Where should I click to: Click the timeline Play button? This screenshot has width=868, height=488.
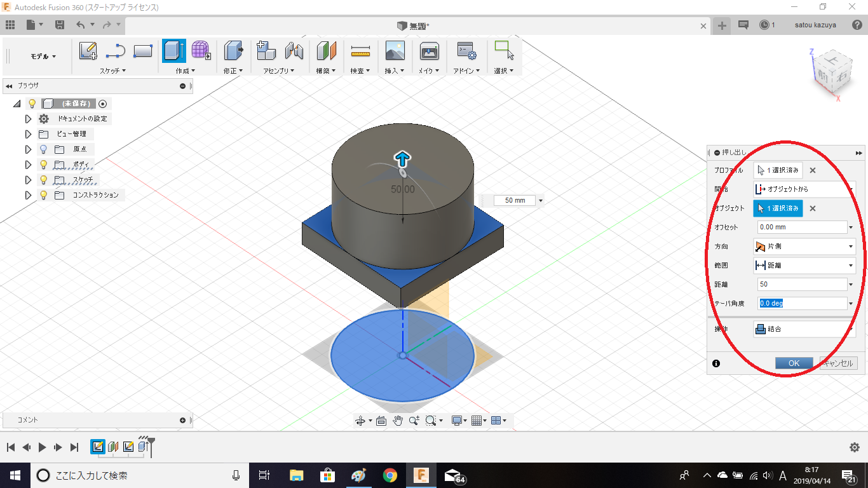pyautogui.click(x=42, y=447)
